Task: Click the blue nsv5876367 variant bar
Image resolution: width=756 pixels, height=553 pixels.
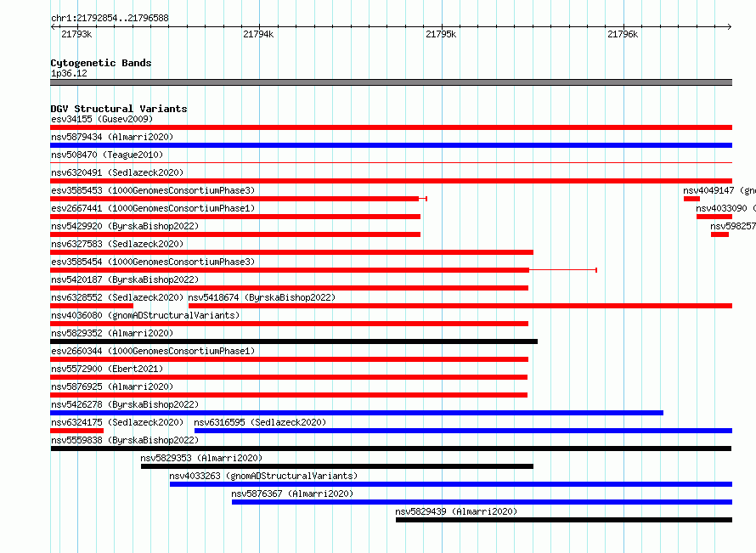Action: click(x=482, y=502)
